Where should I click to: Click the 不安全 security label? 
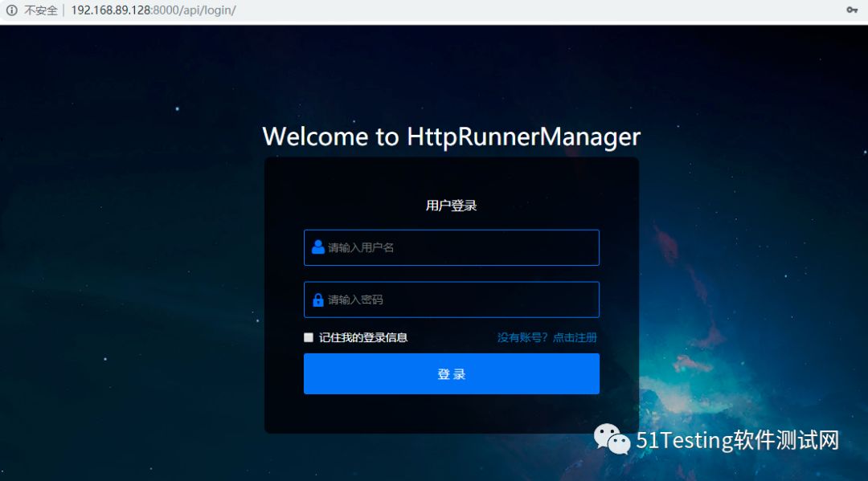tap(40, 10)
